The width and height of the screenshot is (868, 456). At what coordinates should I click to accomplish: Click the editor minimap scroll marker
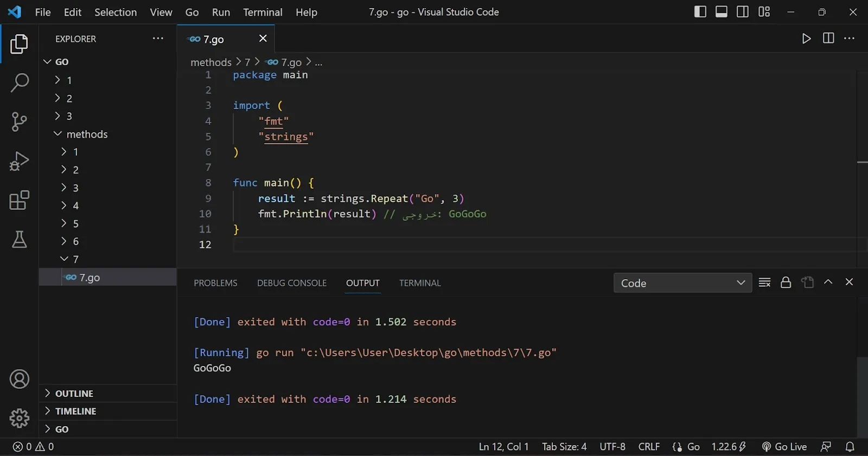click(x=863, y=162)
